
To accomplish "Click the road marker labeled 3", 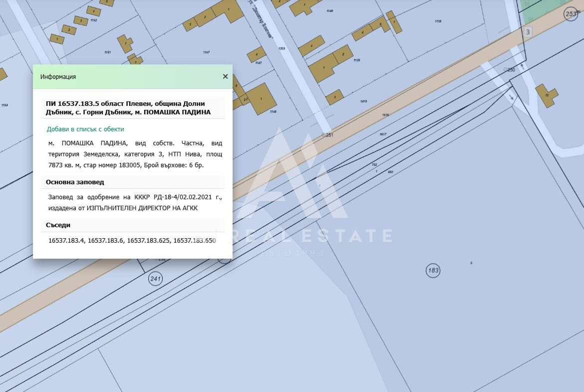I will click(528, 32).
